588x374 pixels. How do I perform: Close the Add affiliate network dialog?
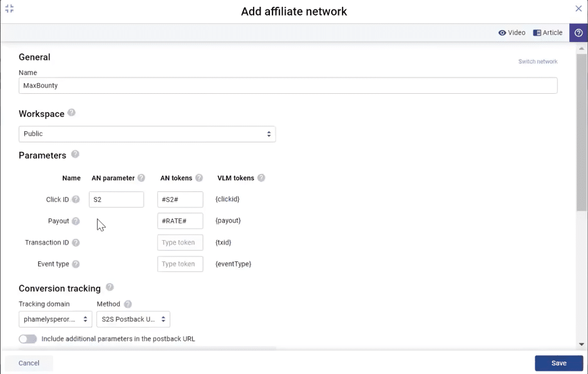coord(579,9)
